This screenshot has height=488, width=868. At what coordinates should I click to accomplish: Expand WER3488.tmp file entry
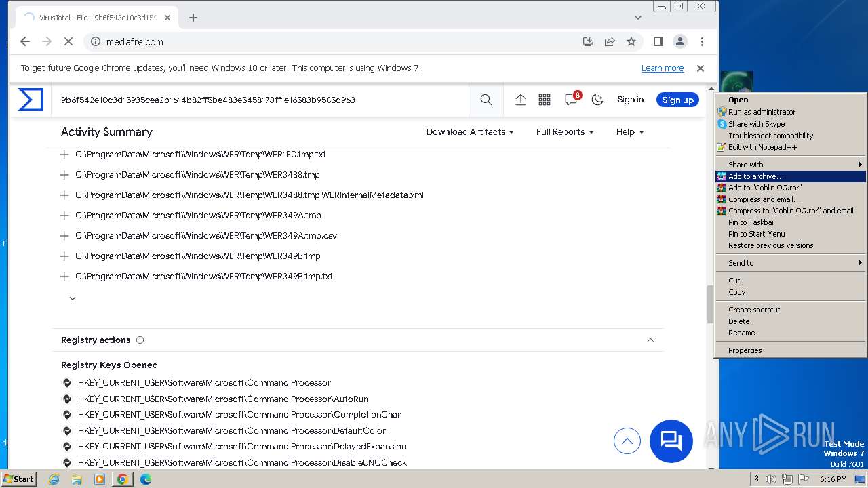64,175
